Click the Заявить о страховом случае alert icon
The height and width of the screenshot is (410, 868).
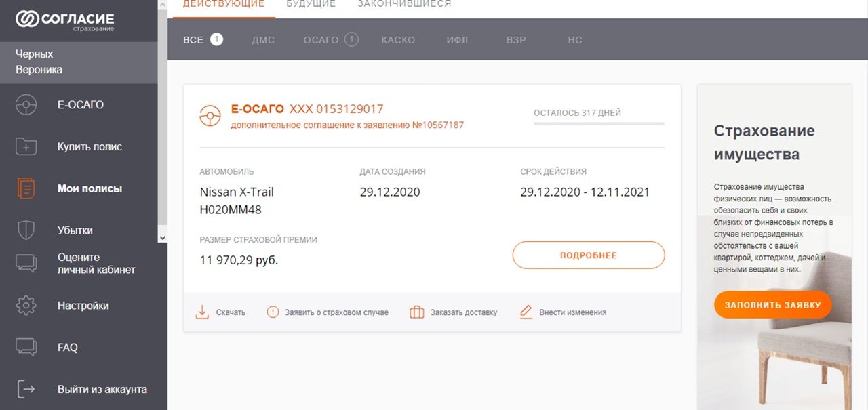[x=273, y=312]
